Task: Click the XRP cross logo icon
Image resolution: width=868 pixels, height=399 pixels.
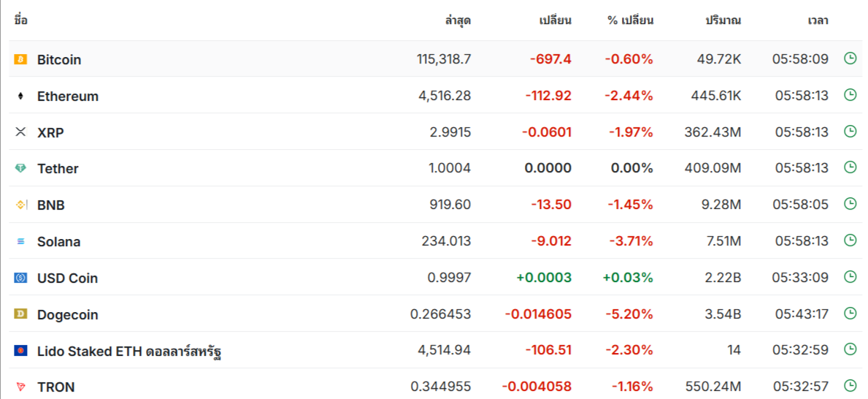Action: 20,132
